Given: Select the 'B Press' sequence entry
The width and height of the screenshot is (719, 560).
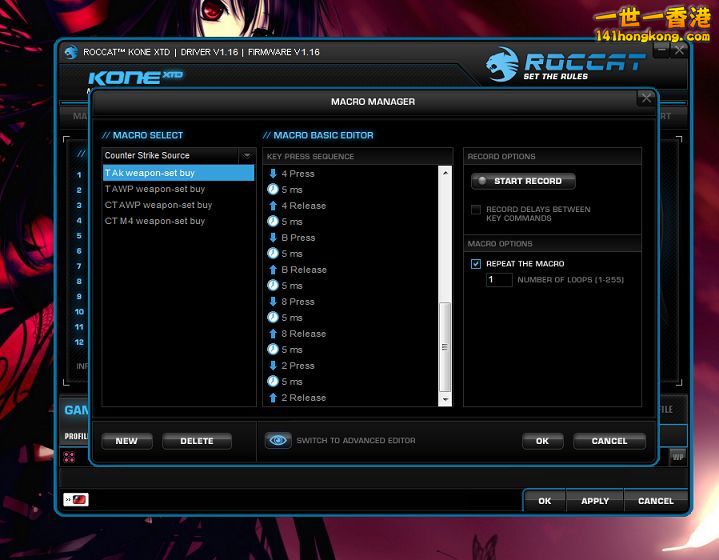Looking at the screenshot, I should pyautogui.click(x=299, y=238).
